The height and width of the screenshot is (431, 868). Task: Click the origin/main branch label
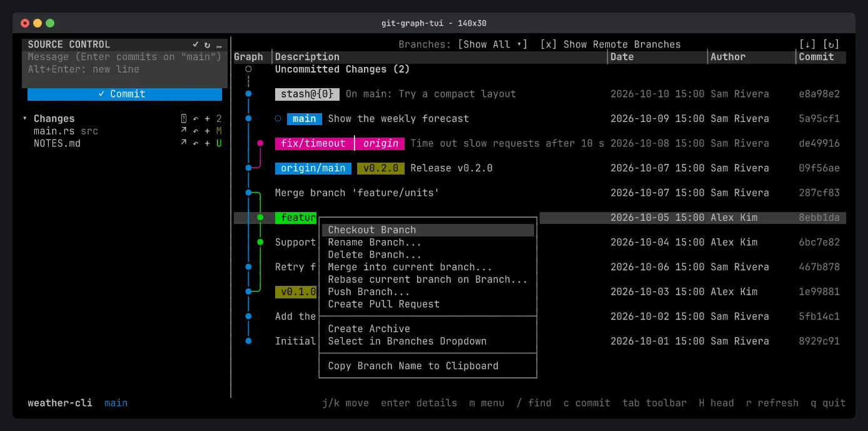(313, 168)
